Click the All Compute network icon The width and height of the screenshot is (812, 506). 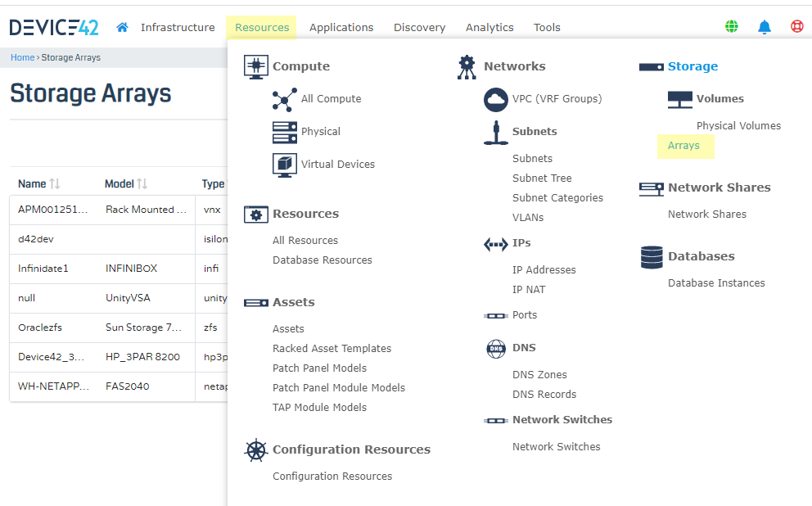pos(285,99)
